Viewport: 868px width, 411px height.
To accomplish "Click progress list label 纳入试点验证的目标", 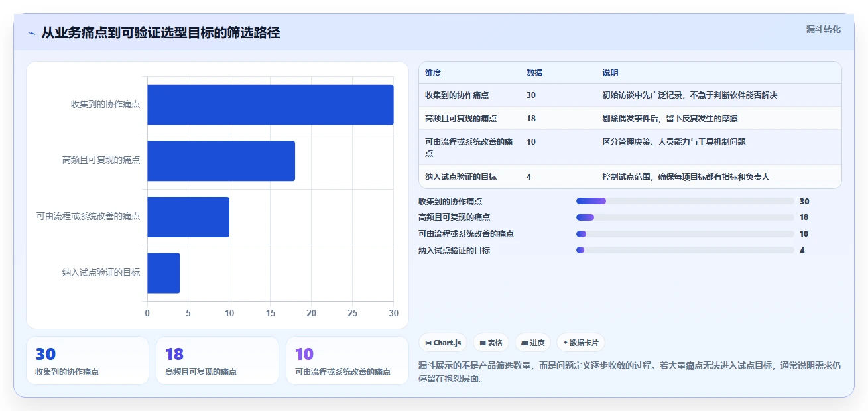I will coord(454,251).
